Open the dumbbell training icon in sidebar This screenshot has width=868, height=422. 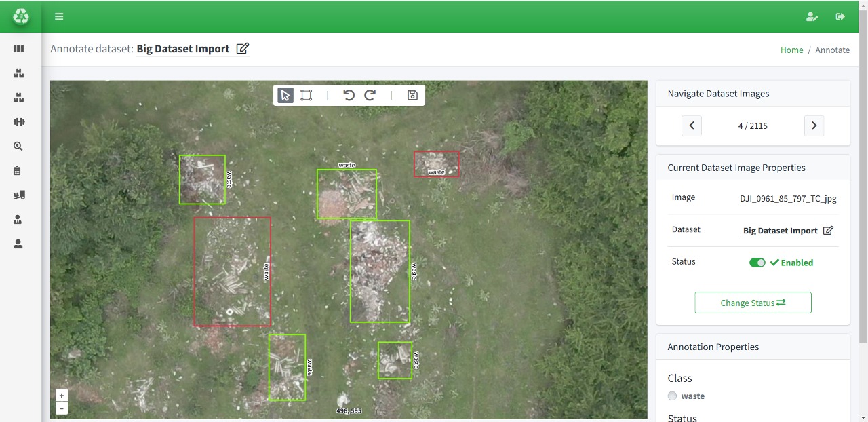[x=18, y=122]
